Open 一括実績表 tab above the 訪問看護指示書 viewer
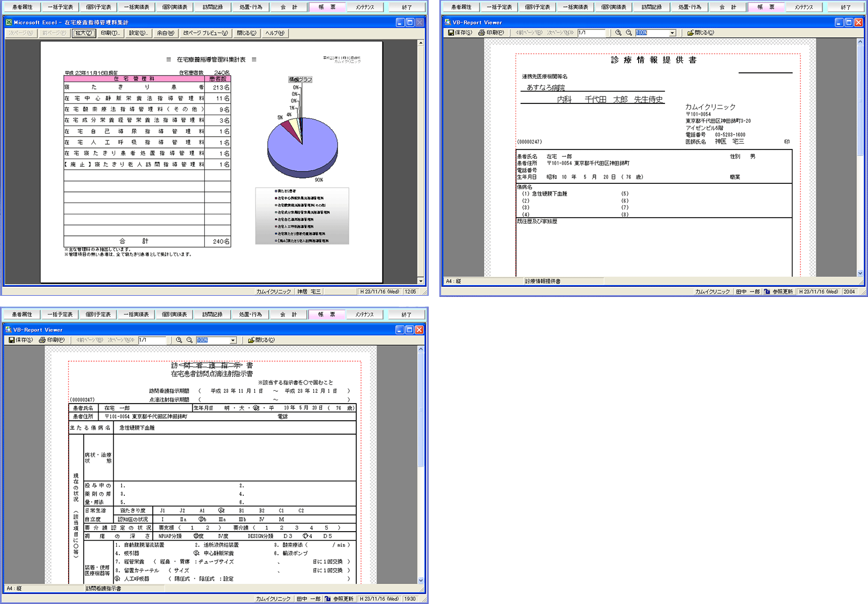This screenshot has height=604, width=868. (137, 315)
